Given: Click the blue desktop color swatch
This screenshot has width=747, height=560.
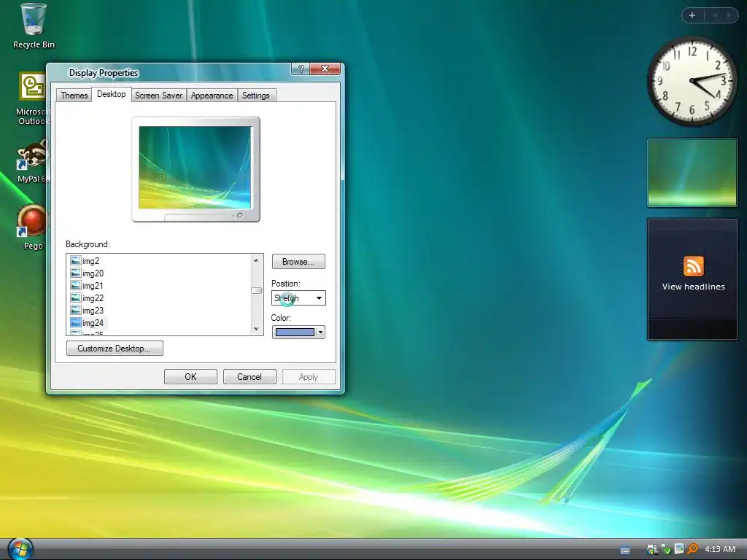Looking at the screenshot, I should pyautogui.click(x=295, y=332).
